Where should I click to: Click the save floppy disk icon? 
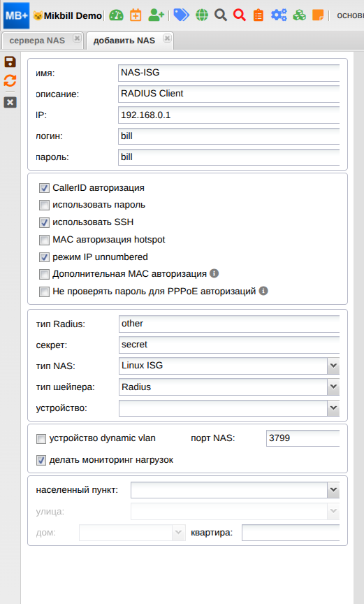pos(10,62)
